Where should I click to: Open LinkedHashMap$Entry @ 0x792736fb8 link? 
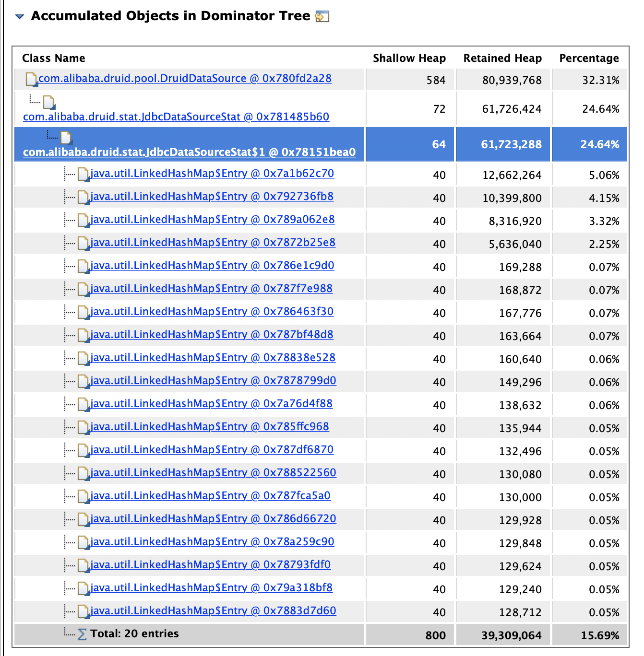pyautogui.click(x=212, y=196)
